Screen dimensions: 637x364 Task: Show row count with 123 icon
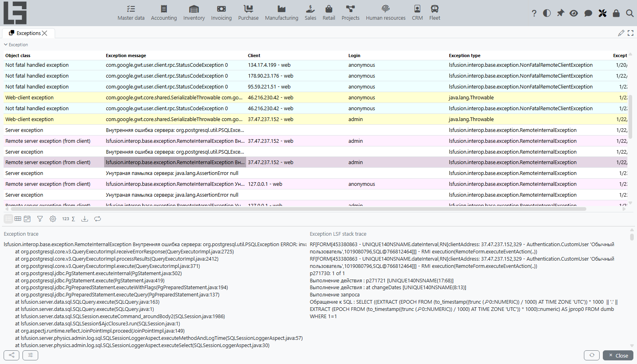66,219
